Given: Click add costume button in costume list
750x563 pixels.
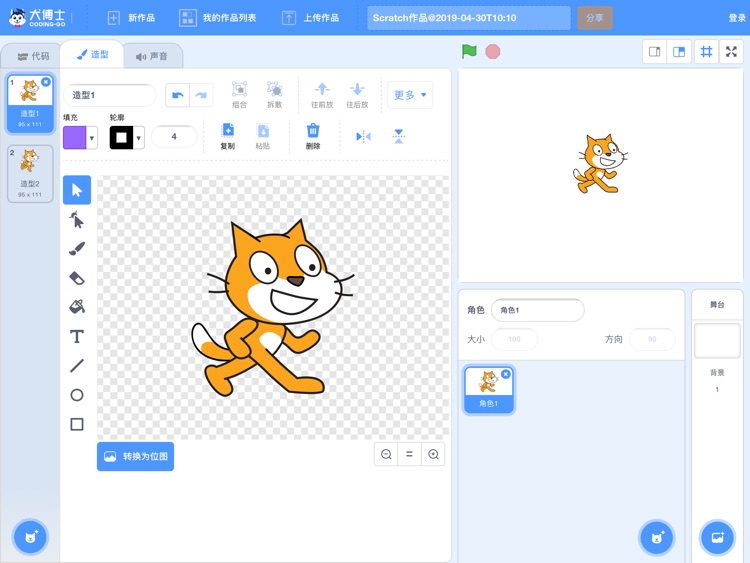Looking at the screenshot, I should [31, 537].
